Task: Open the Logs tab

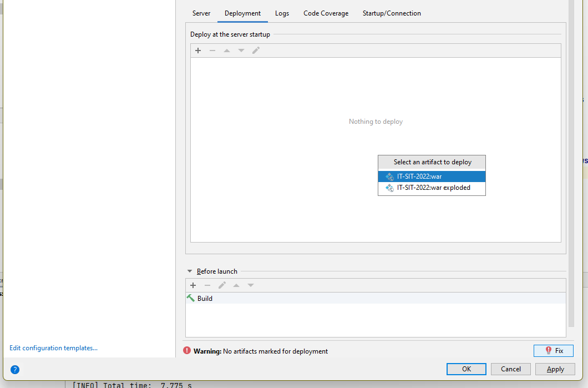Action: tap(282, 13)
